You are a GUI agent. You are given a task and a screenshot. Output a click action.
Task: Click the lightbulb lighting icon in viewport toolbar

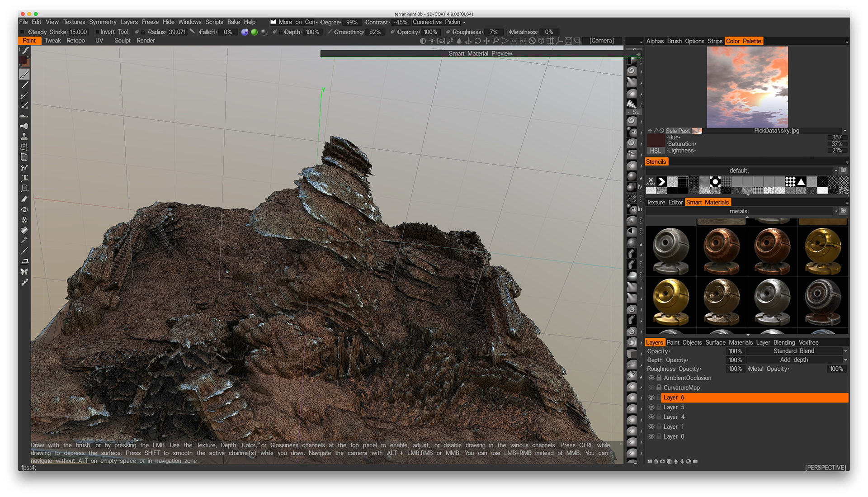tap(432, 41)
